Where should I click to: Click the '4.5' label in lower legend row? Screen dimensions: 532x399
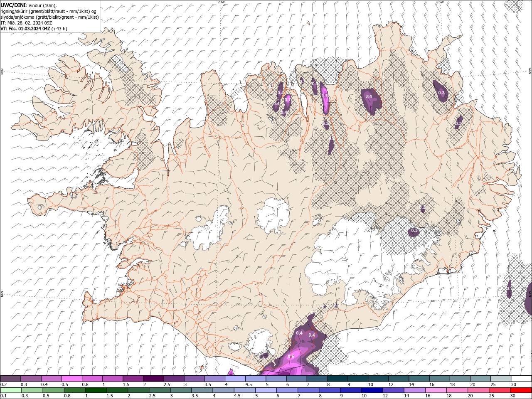pos(236,396)
